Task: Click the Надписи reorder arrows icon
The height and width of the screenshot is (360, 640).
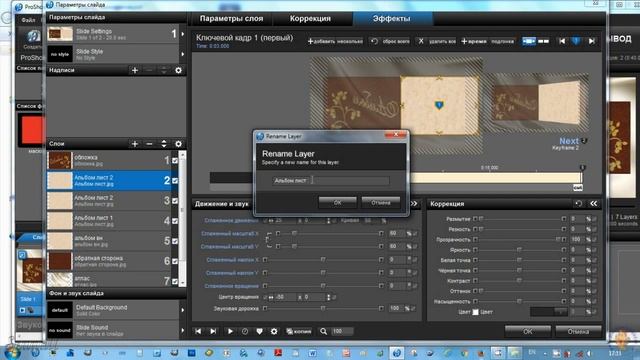Action: (164, 70)
